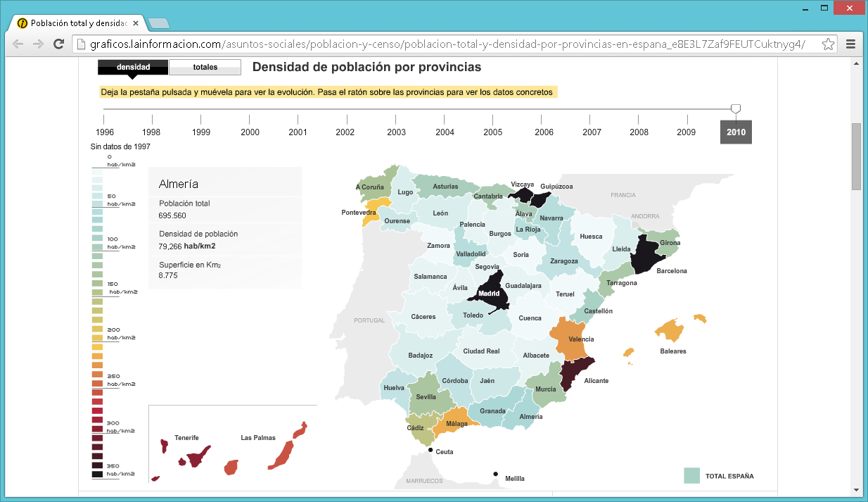The height and width of the screenshot is (502, 868).
Task: Click the TOTAL ESPAÑA color square
Action: (x=691, y=475)
